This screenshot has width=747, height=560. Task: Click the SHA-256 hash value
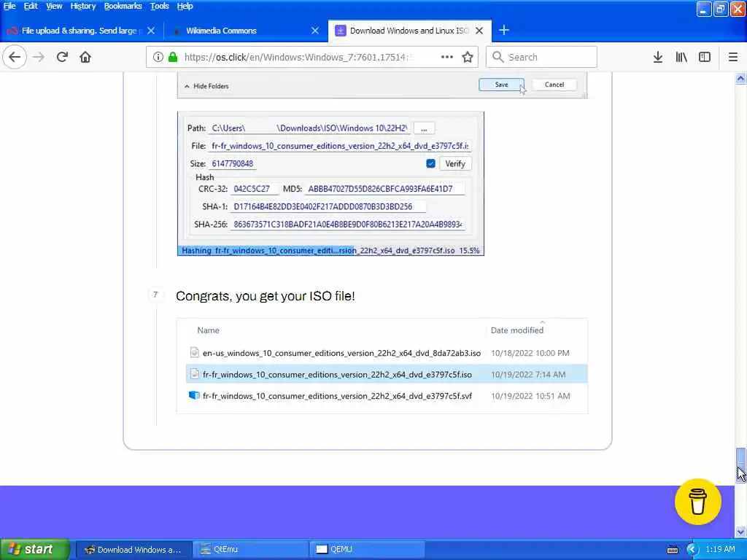tap(348, 225)
